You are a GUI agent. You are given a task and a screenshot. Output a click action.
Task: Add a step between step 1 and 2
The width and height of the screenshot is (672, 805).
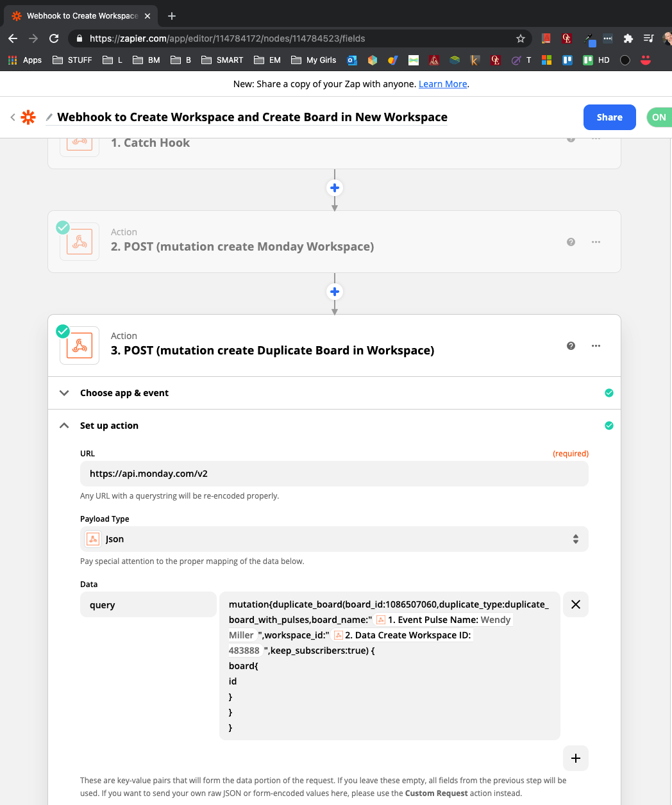click(335, 188)
